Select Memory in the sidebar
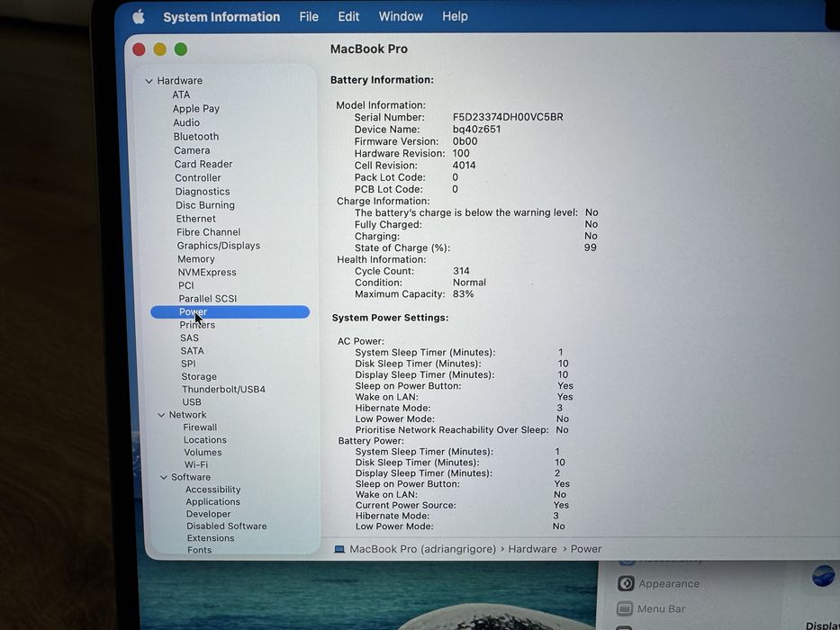This screenshot has height=630, width=840. tap(196, 259)
